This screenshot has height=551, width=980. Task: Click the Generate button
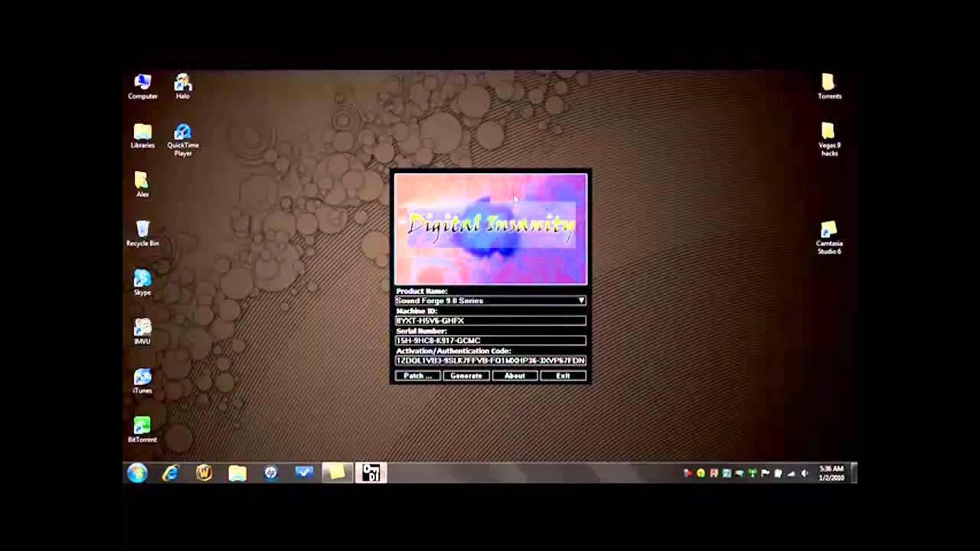tap(465, 376)
